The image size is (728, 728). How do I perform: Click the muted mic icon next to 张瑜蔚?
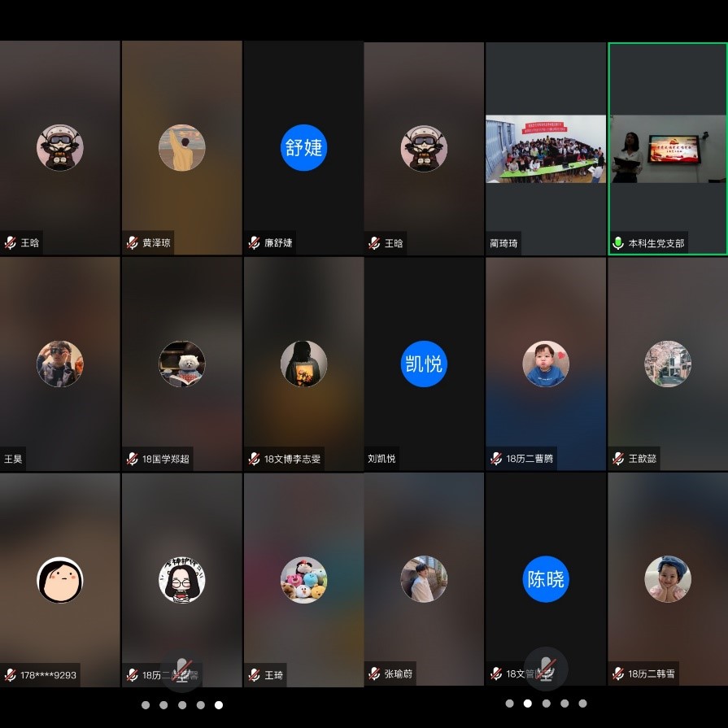(374, 674)
